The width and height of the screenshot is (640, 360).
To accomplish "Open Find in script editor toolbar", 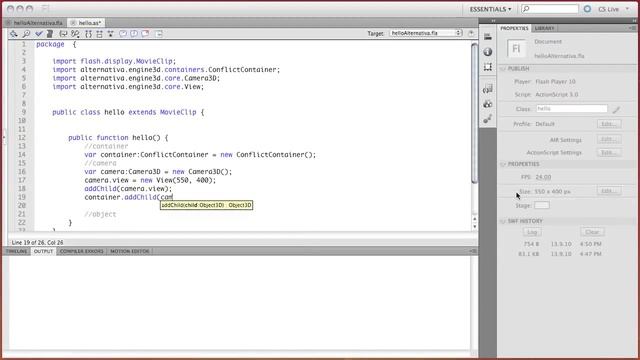I will coord(26,34).
